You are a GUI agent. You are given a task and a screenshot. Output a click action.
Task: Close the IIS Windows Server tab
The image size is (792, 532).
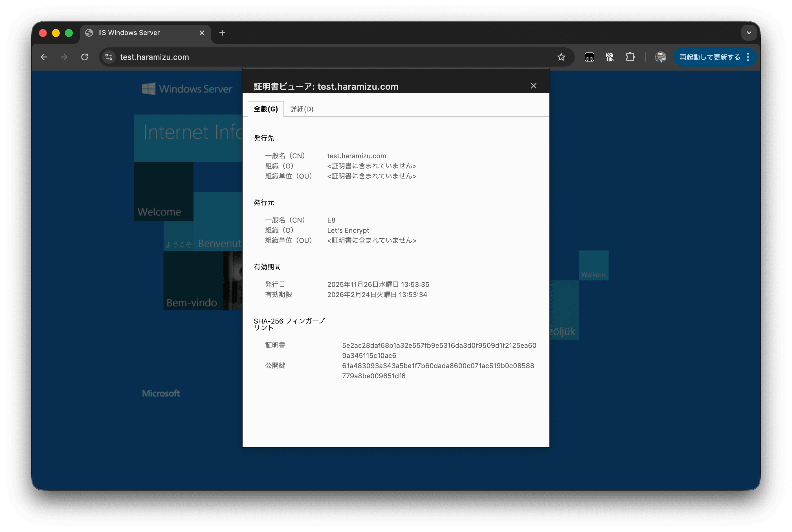(x=202, y=33)
